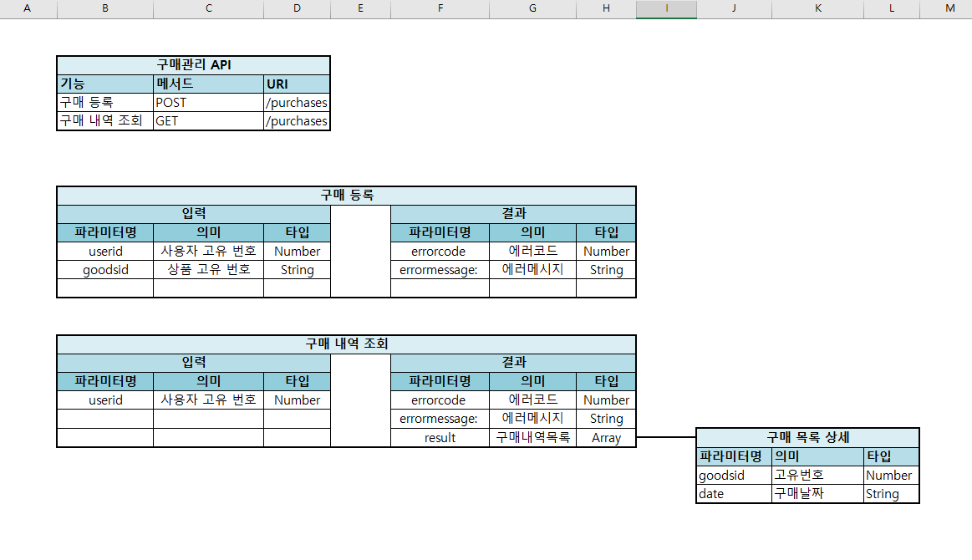This screenshot has height=560, width=972.
Task: Select the highlighted column I header
Action: pyautogui.click(x=666, y=8)
